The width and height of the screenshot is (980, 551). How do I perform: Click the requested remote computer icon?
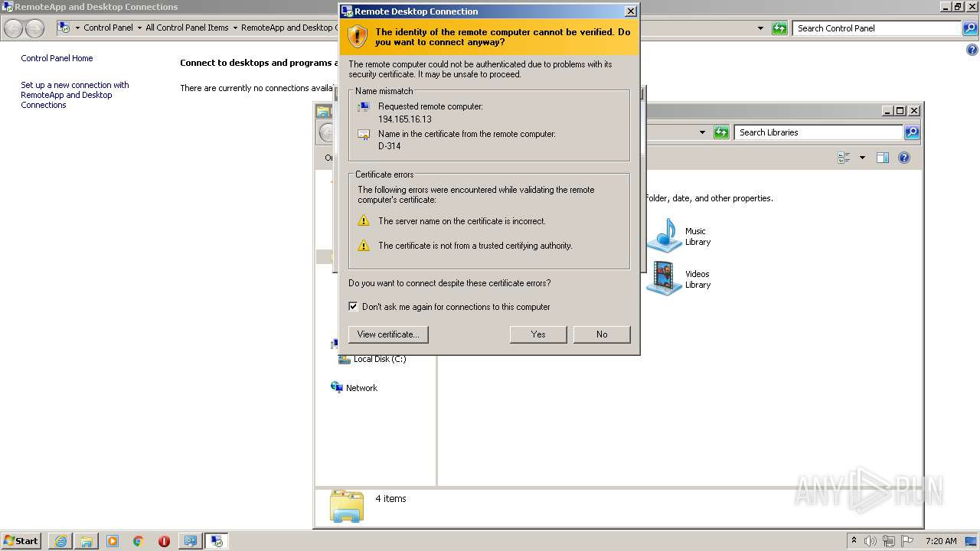tap(364, 107)
